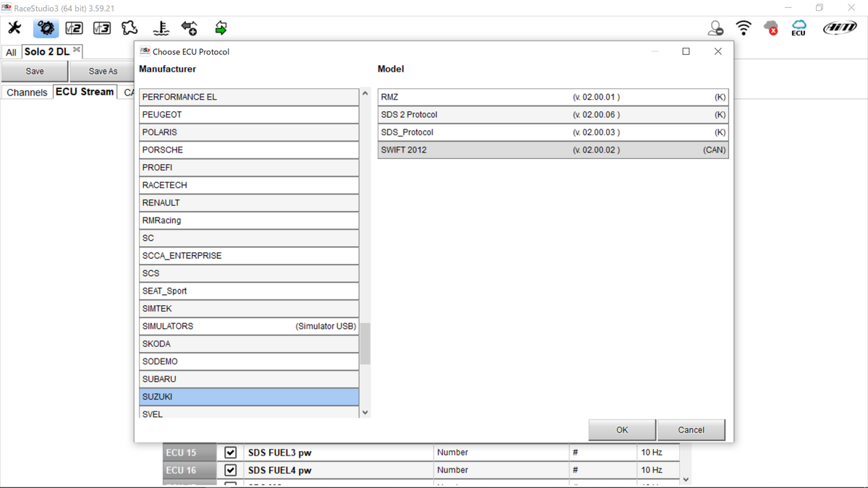Click the import arrow with plus icon
The image size is (868, 488).
[190, 28]
